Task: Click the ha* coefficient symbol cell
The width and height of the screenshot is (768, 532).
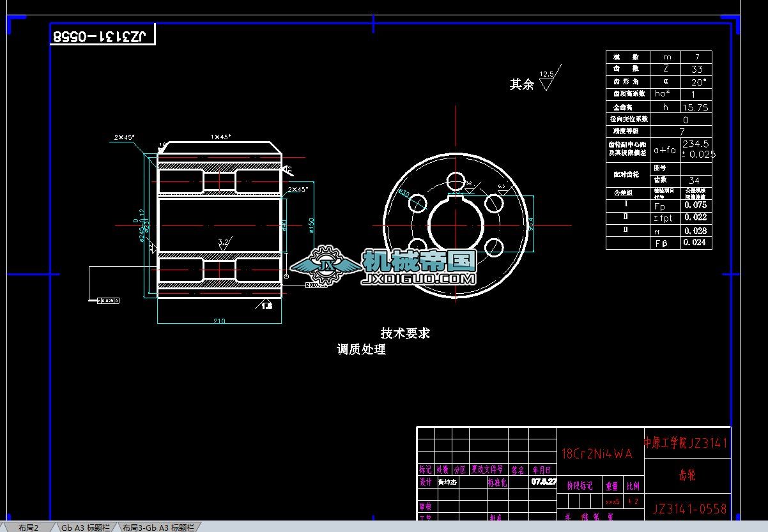Action: [666, 94]
